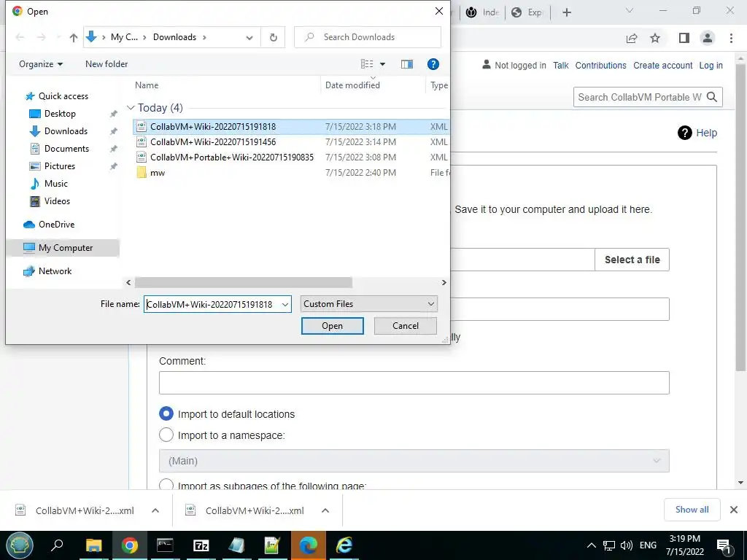Open Organize menu
Screen dimensions: 747x560
pos(41,64)
